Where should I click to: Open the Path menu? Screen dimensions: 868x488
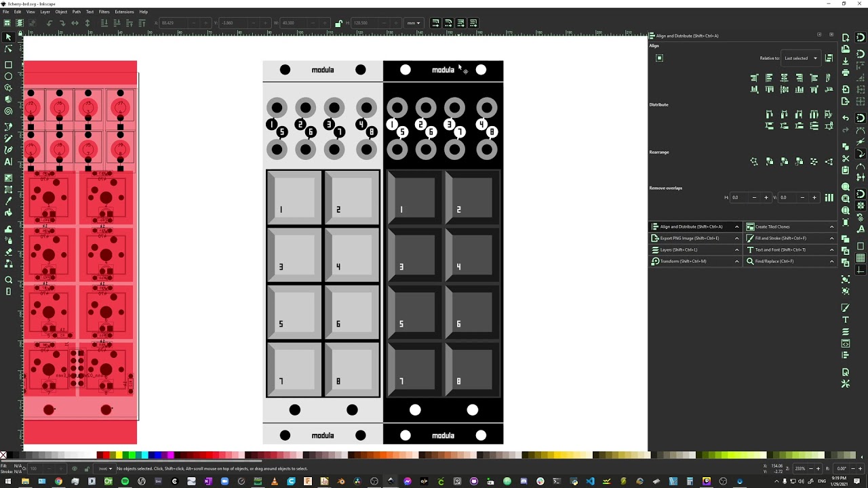click(x=76, y=12)
